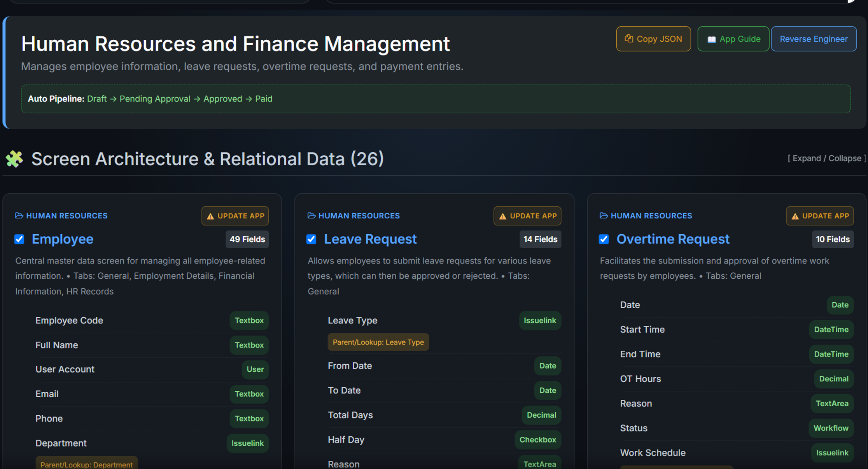
Task: Click the Parent/Lookup: Leave Type tag
Action: pyautogui.click(x=378, y=342)
